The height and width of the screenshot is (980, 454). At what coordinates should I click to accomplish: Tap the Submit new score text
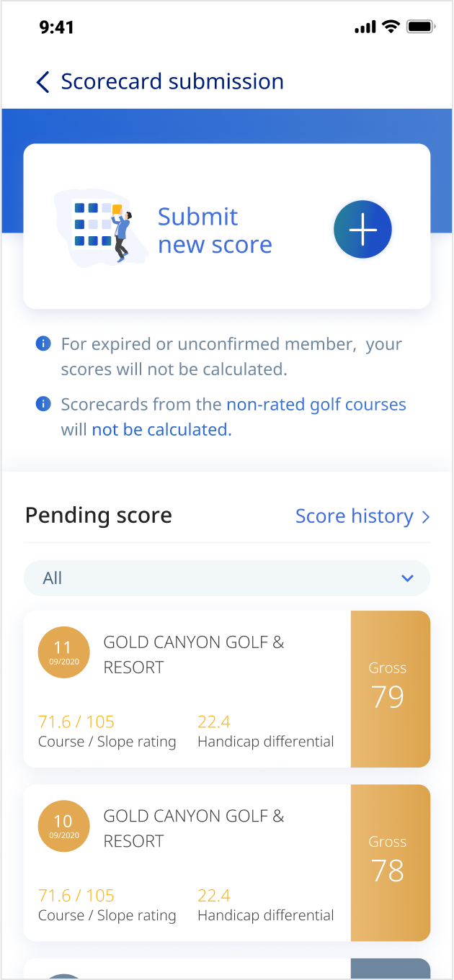pos(215,230)
